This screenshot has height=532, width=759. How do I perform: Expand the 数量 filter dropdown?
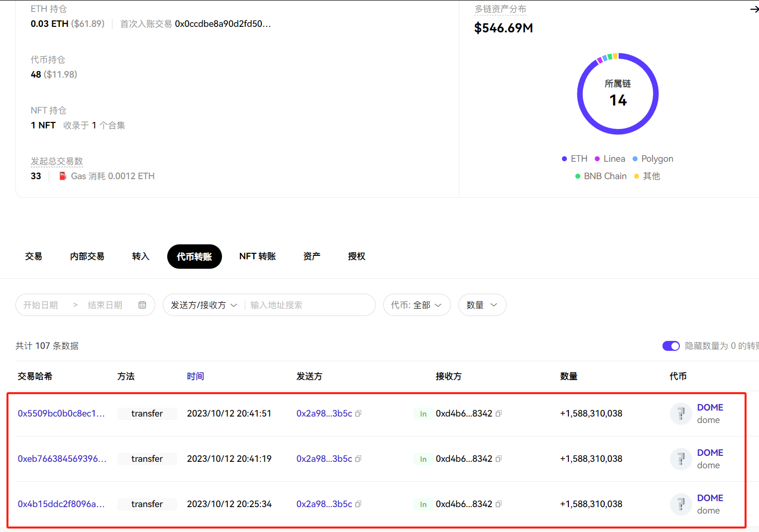(x=481, y=305)
